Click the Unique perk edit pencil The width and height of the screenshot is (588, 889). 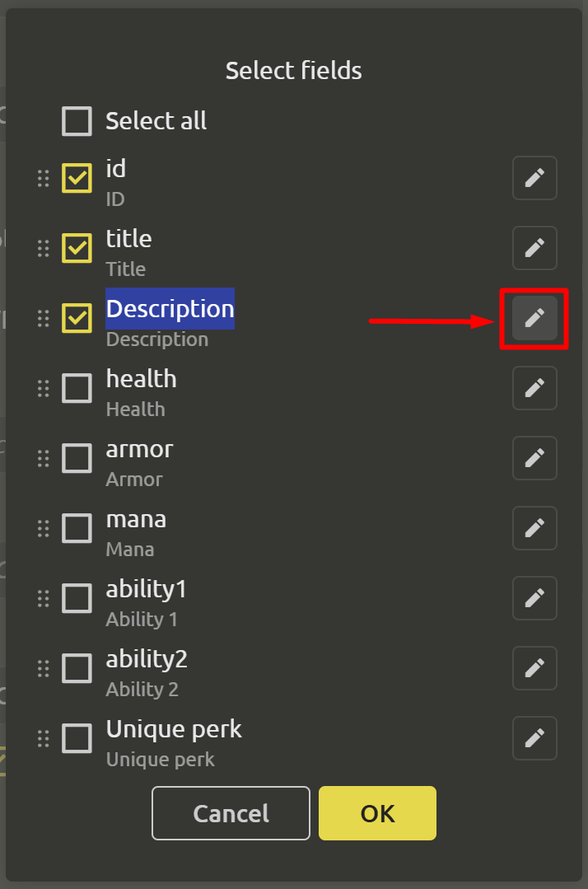click(x=534, y=738)
